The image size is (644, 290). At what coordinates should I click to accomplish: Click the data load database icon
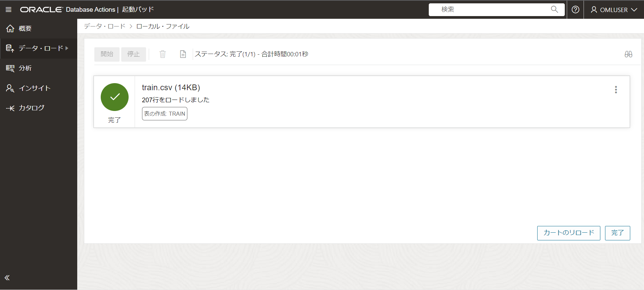[x=10, y=48]
